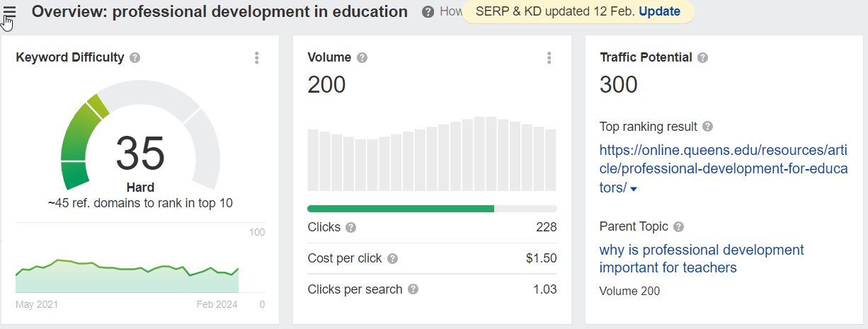Click the Parent Topic help icon
Viewport: 868px width, 329px height.
pyautogui.click(x=678, y=227)
